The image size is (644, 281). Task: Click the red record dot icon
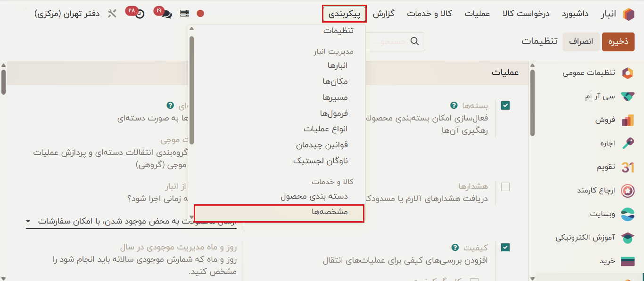click(200, 14)
